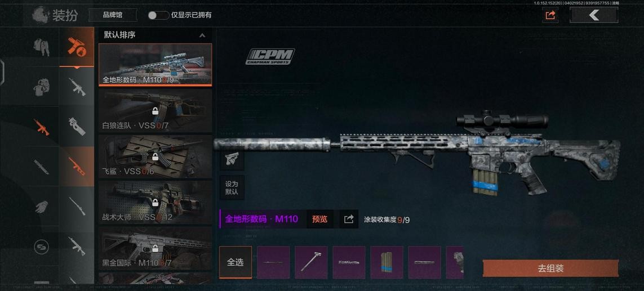This screenshot has width=644, height=291.
Task: Choose the 黑金国际 M110 skin
Action: click(x=156, y=248)
